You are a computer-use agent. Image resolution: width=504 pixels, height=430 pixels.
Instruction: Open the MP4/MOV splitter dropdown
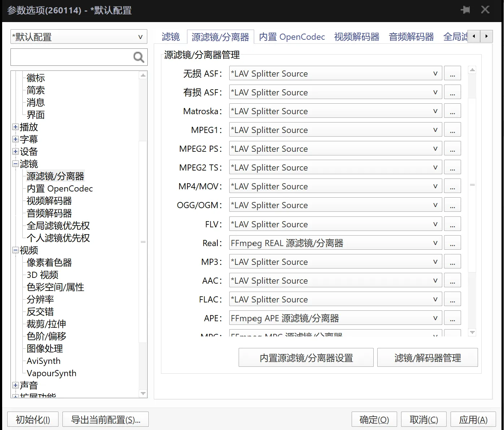(436, 186)
